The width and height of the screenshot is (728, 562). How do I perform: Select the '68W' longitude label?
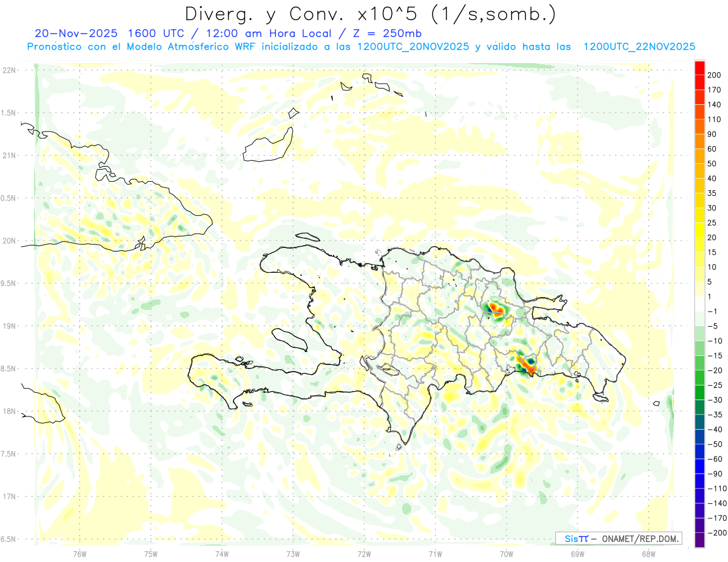(649, 554)
